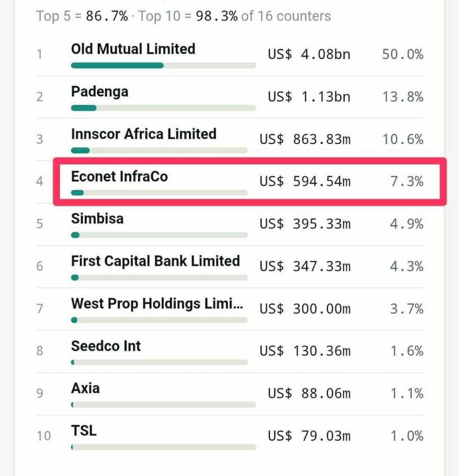
Task: Click Innscor's share progress bar
Action: coord(159,150)
